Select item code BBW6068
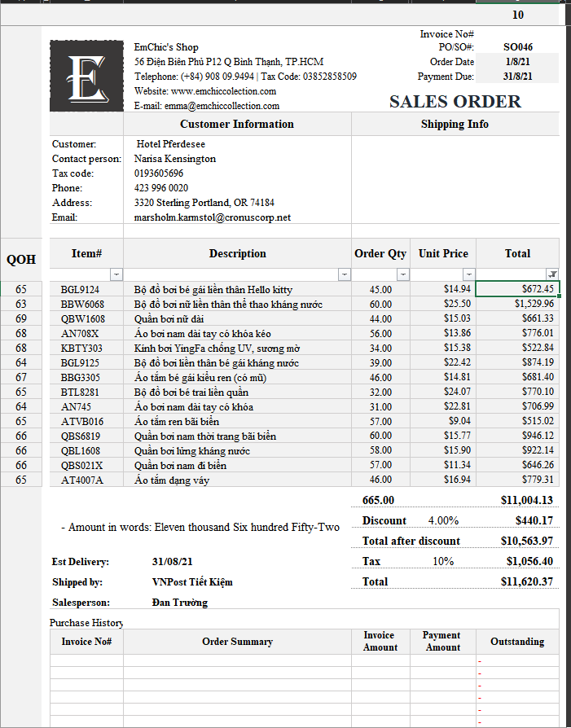The height and width of the screenshot is (728, 571). 82,304
